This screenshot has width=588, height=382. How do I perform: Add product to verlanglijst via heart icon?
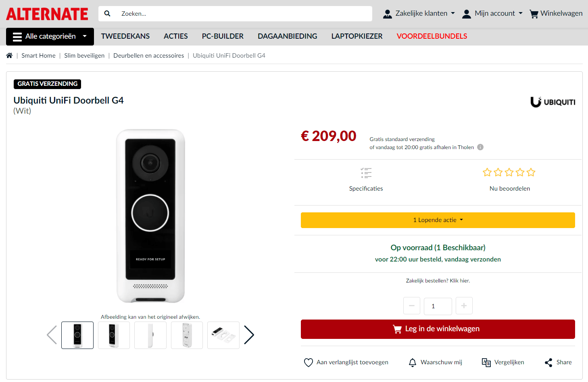(309, 362)
